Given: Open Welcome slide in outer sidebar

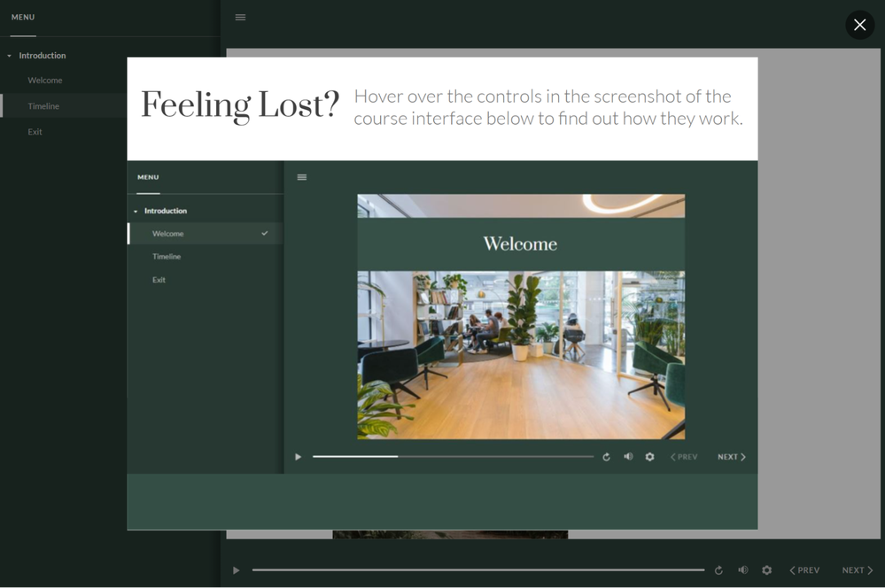Looking at the screenshot, I should click(45, 80).
